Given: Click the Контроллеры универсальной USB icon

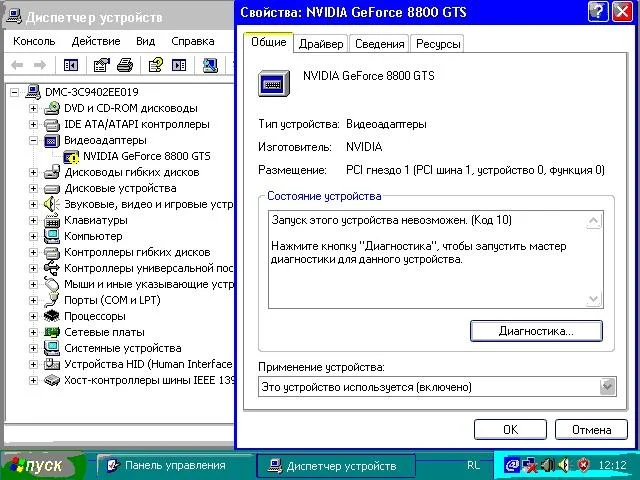Looking at the screenshot, I should [52, 268].
